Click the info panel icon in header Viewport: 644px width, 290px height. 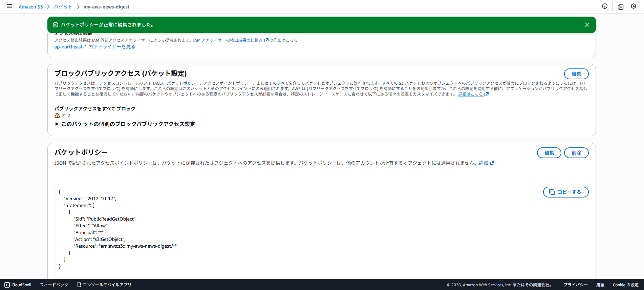pyautogui.click(x=605, y=6)
